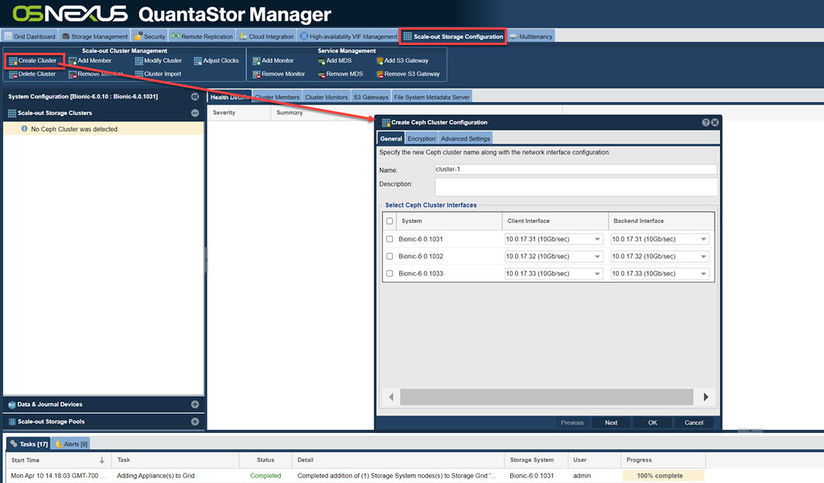Collapse the System Configuration side panel
This screenshot has width=824, height=483.
(195, 97)
